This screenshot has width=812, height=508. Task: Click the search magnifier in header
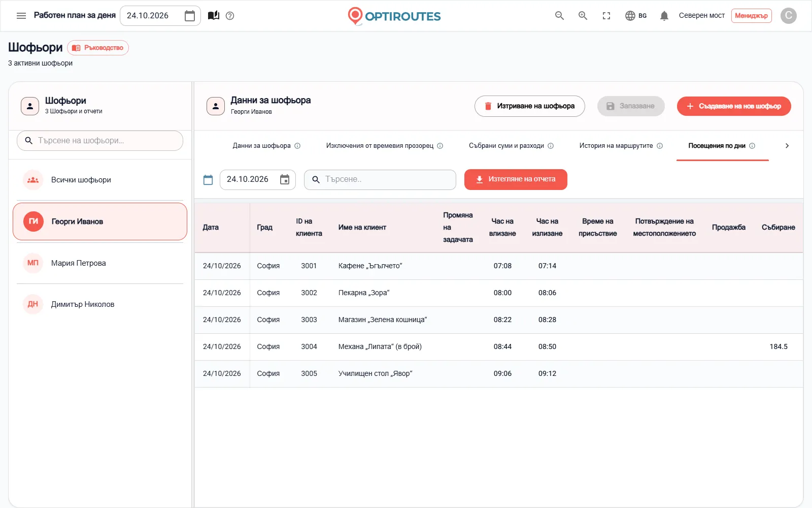[559, 16]
